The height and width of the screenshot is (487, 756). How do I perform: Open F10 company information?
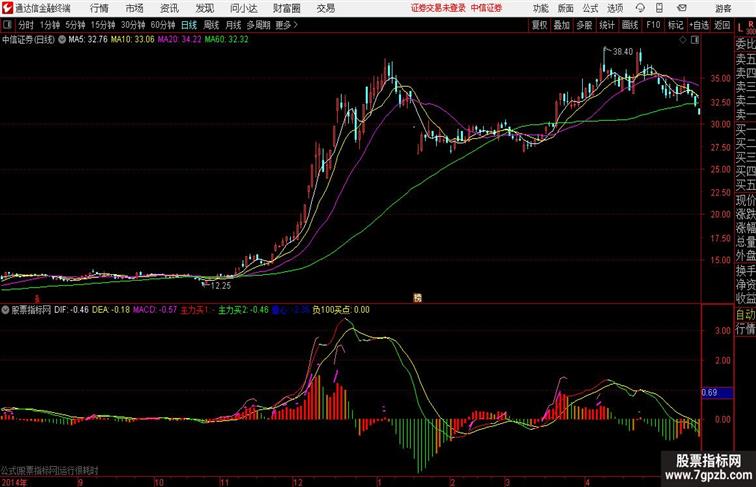tap(653, 25)
